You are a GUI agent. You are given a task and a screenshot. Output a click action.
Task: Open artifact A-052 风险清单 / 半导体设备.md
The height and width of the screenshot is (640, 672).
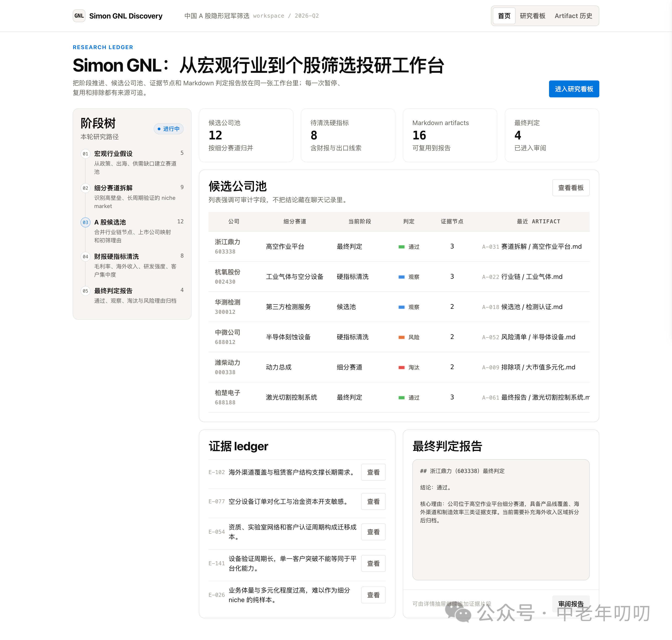tap(529, 337)
